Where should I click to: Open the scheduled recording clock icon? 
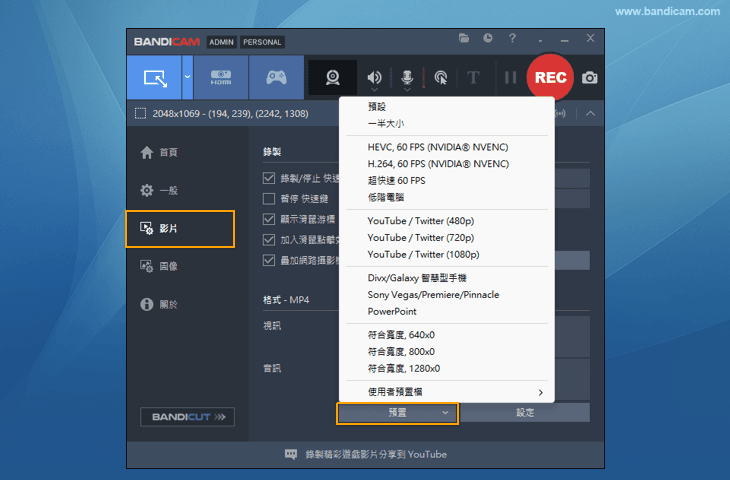tap(488, 38)
